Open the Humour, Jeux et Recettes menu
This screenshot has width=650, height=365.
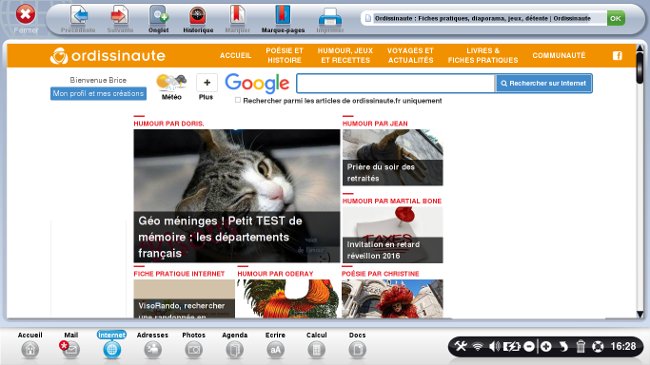[x=345, y=55]
